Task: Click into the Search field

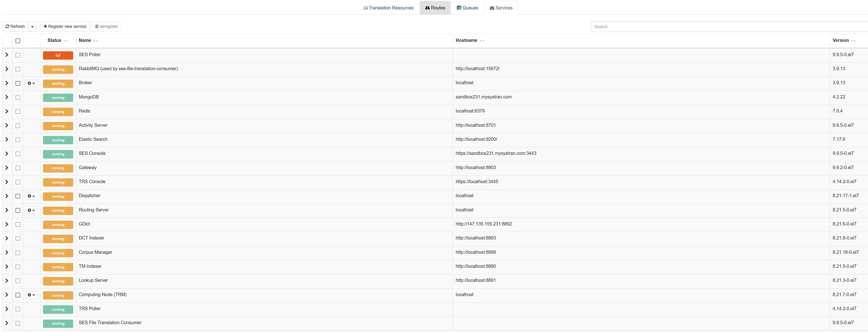Action: pos(730,27)
